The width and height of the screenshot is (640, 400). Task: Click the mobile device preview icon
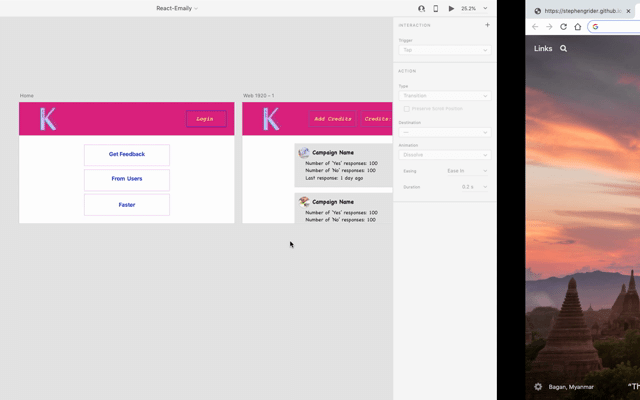point(436,8)
